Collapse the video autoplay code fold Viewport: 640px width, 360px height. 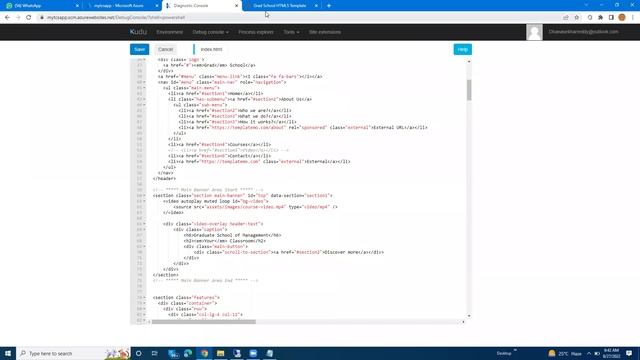click(x=144, y=201)
